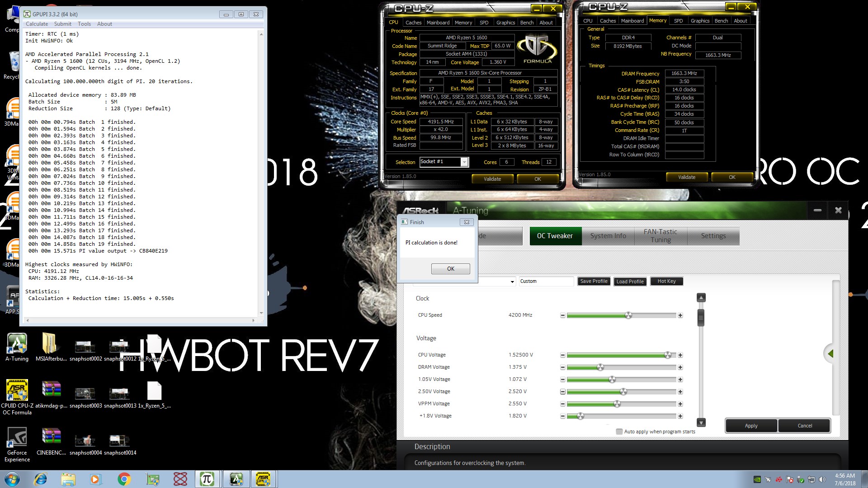Open the Windows Start menu orb
This screenshot has width=868, height=488.
[12, 479]
